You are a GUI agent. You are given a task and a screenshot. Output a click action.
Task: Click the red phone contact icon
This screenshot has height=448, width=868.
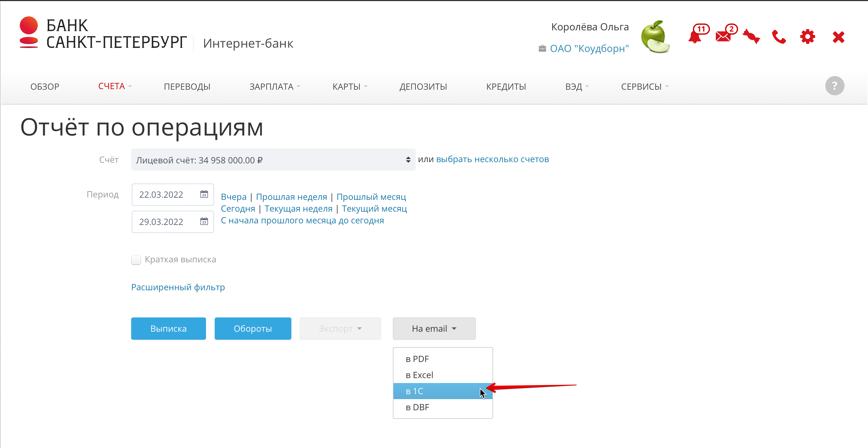pyautogui.click(x=779, y=37)
